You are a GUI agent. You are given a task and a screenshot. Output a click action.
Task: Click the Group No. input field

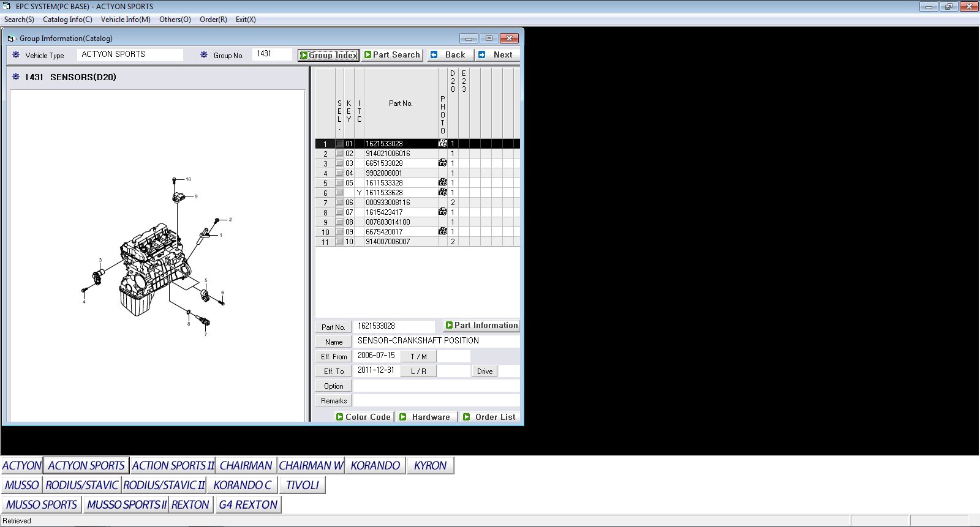273,54
